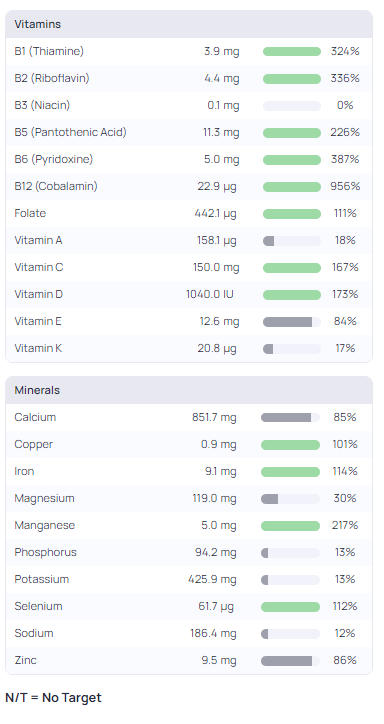
Task: Click the Vitamin A progress bar
Action: click(292, 241)
